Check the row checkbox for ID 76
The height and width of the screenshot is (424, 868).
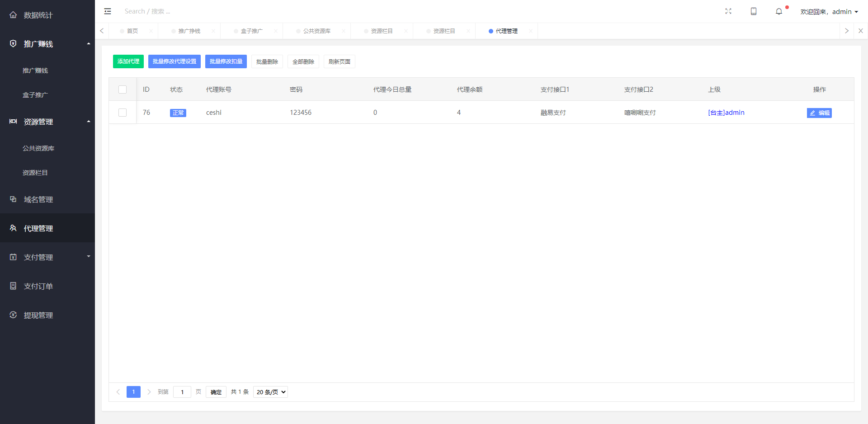tap(123, 113)
